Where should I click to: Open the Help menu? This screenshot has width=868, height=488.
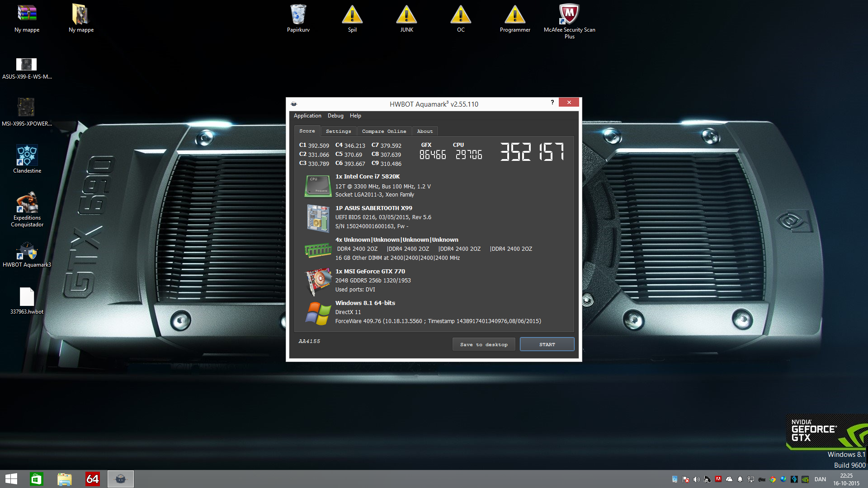tap(355, 116)
